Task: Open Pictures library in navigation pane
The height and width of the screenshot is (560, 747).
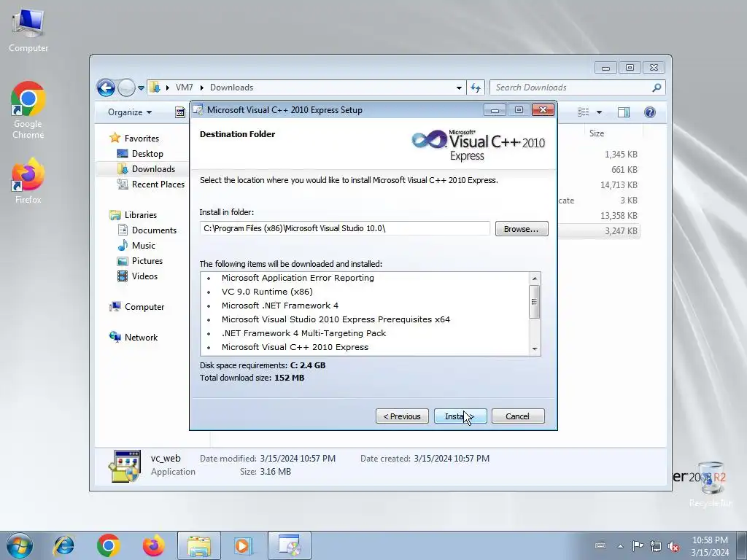Action: click(147, 261)
